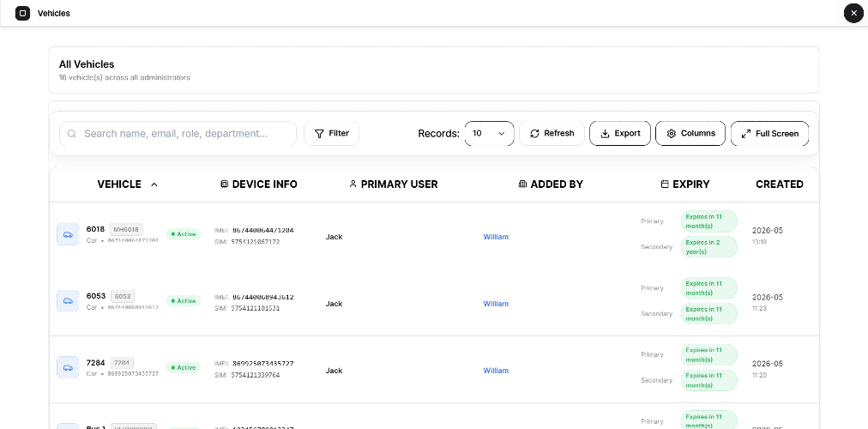The image size is (868, 429).
Task: Click created time 11:20
Action: point(760,375)
